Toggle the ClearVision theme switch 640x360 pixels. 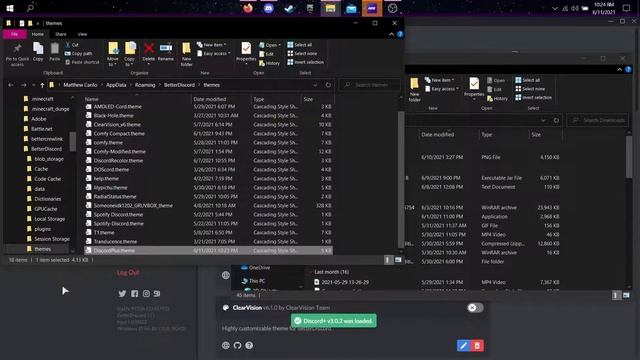(x=475, y=307)
